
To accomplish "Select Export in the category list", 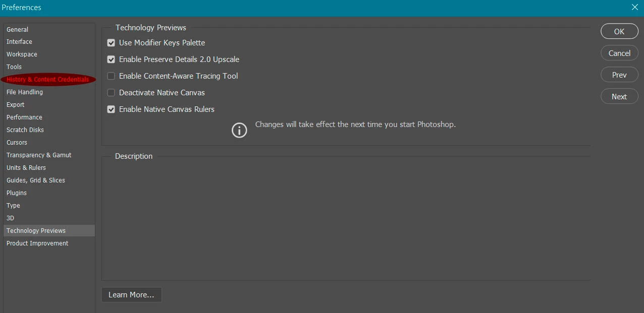I will click(49, 105).
